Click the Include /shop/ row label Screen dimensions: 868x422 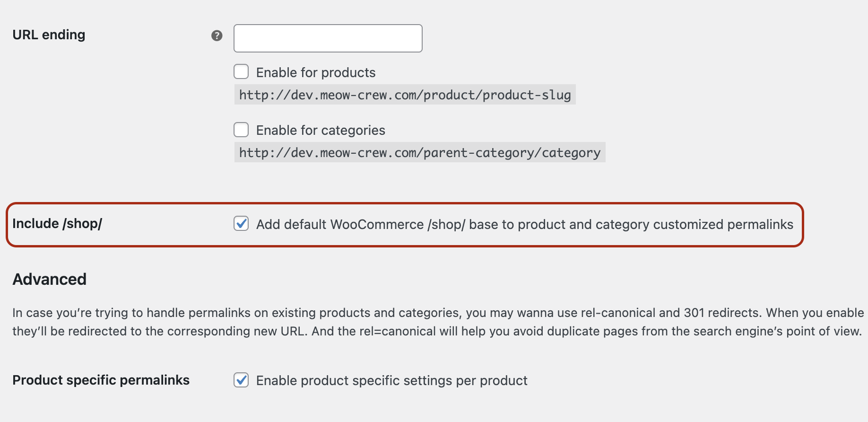[57, 223]
